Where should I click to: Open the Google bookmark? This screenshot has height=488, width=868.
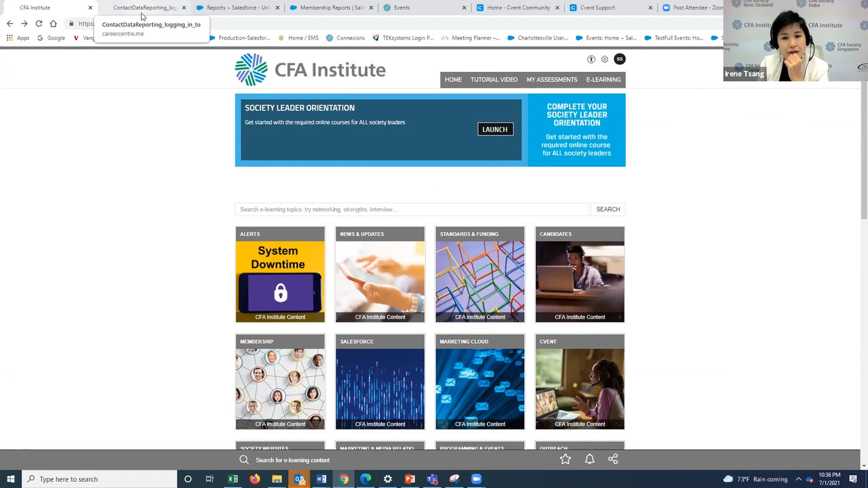point(51,38)
